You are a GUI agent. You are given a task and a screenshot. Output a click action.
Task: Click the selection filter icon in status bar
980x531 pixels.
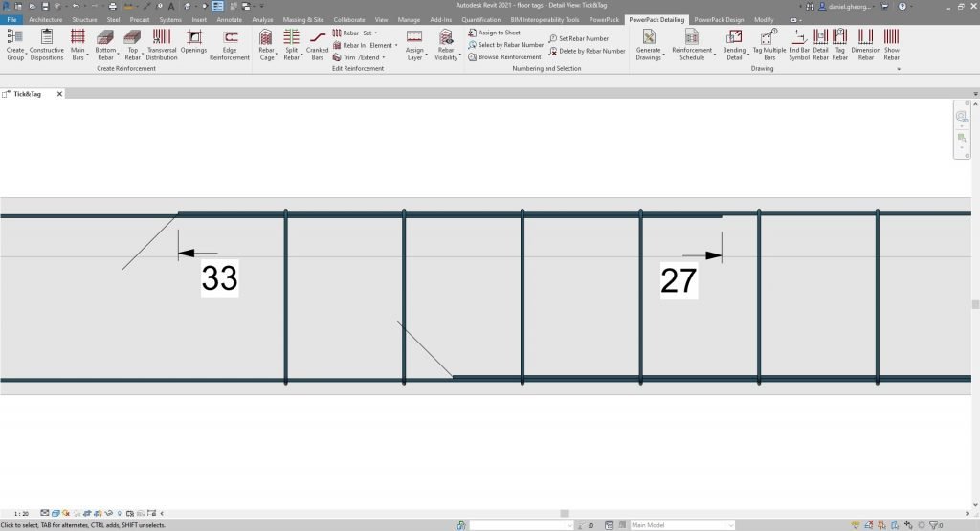(936, 525)
